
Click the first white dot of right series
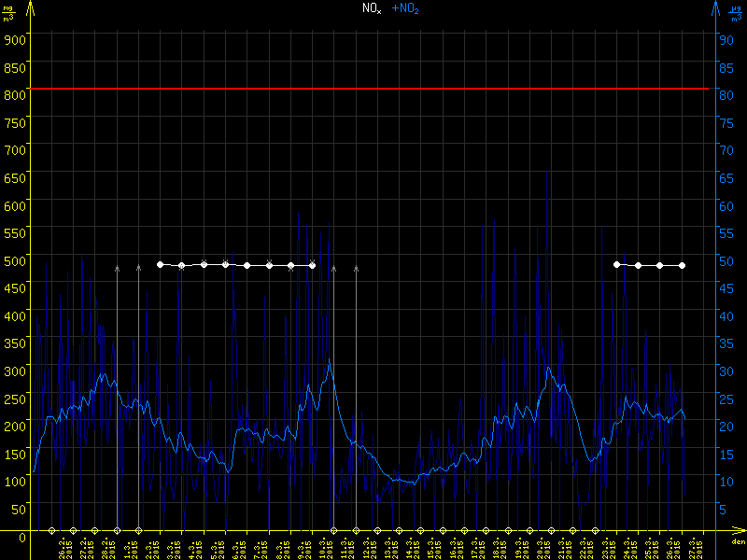(617, 264)
